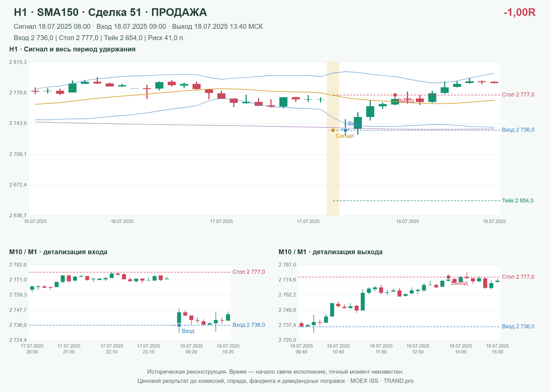The width and height of the screenshot is (551, 392).
Task: Select "Вход 2 736,0" label beside H1 chart
Action: pyautogui.click(x=518, y=130)
